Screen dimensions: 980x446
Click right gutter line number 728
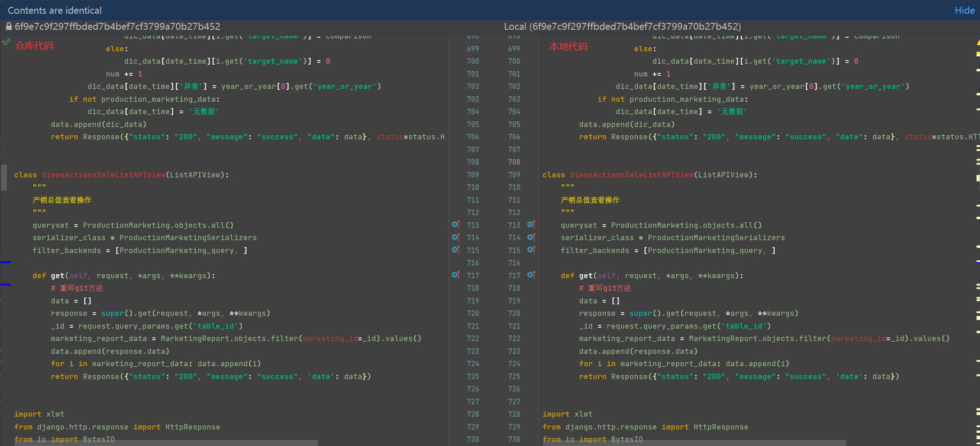[514, 414]
